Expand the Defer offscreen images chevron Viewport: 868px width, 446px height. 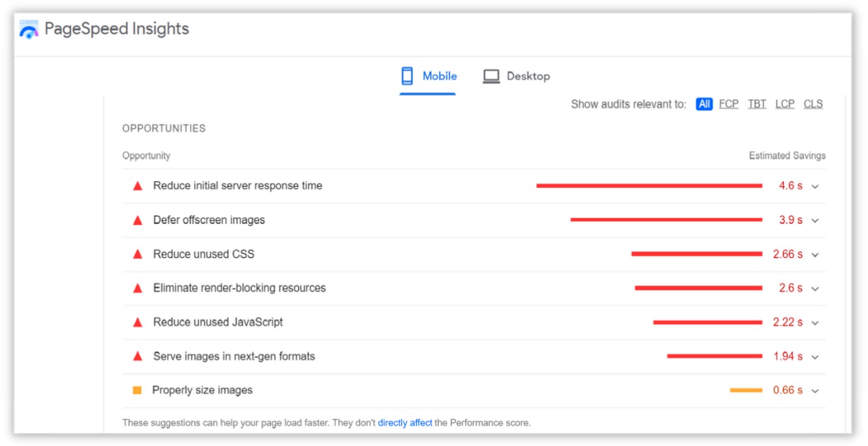coord(815,220)
